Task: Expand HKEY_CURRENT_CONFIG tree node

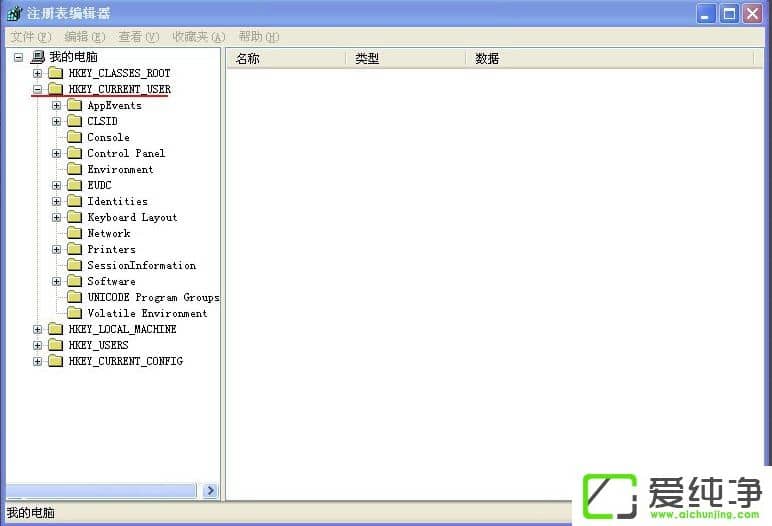Action: point(37,361)
